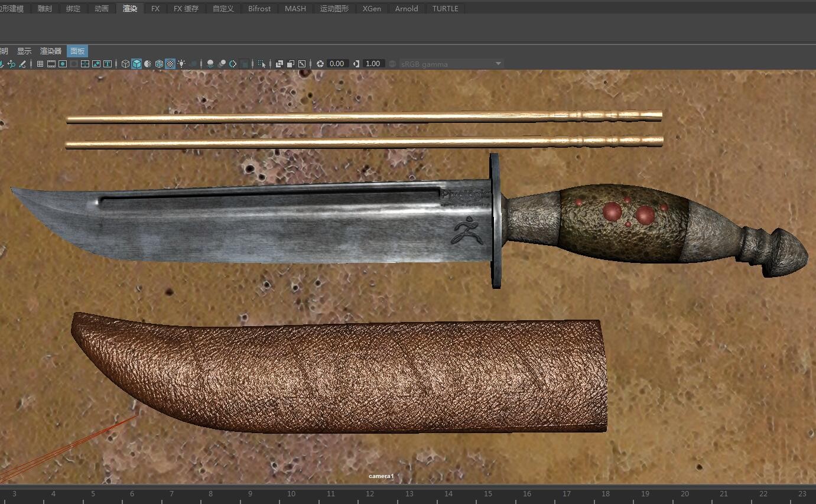Toggle the grid display icon
The image size is (816, 504).
(40, 64)
